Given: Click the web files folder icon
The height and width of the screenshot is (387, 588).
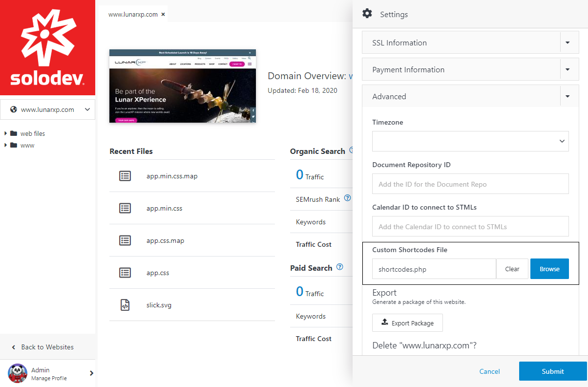Looking at the screenshot, I should (14, 133).
